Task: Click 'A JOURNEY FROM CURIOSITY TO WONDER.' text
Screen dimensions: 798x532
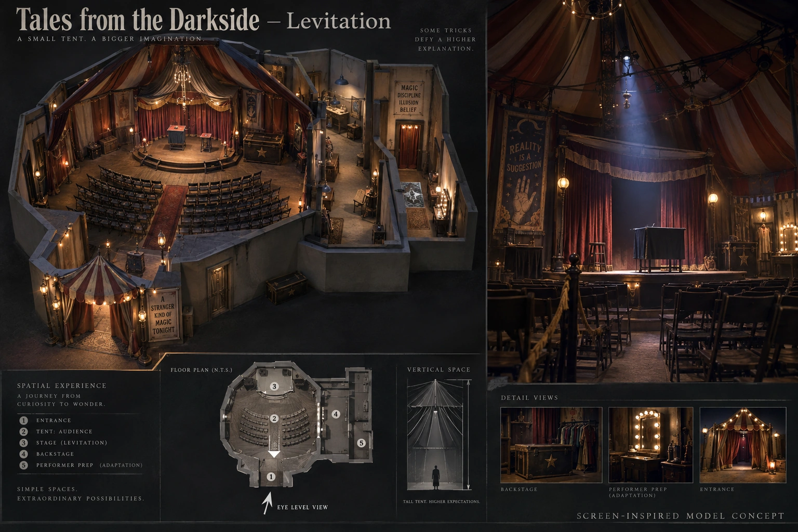Action: point(61,400)
